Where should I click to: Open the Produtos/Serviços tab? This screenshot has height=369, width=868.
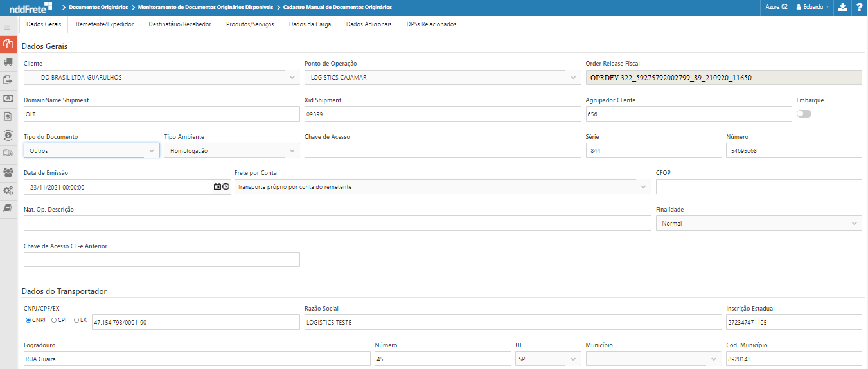click(250, 24)
